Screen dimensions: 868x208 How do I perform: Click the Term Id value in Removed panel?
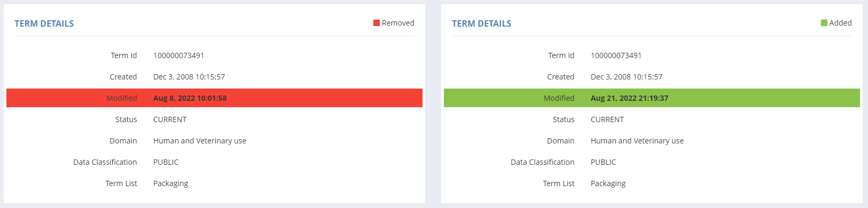[x=179, y=55]
